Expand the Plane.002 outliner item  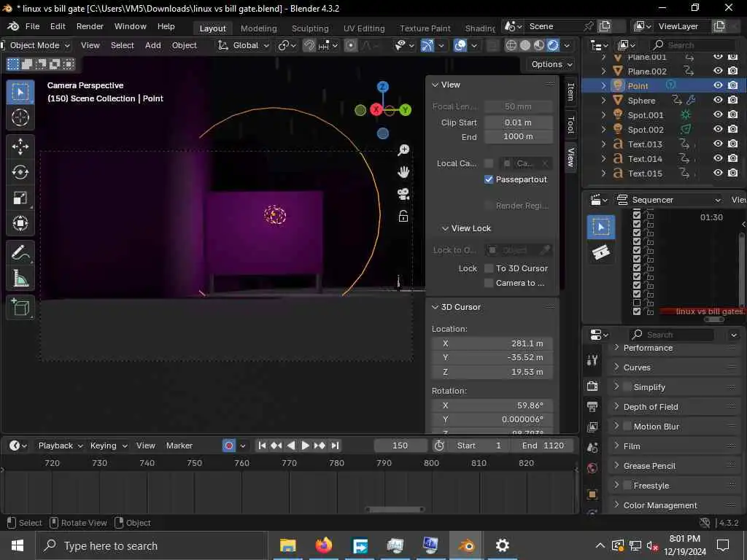(x=603, y=71)
